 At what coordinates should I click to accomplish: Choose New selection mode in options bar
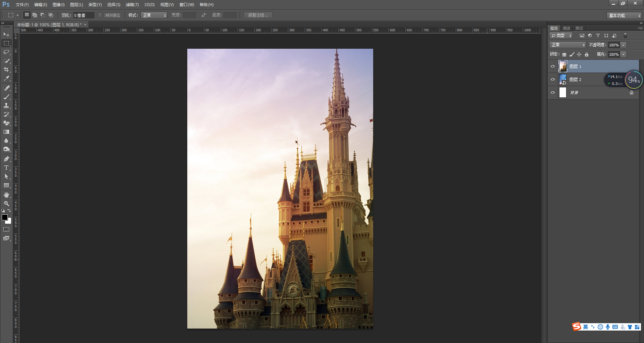click(27, 15)
